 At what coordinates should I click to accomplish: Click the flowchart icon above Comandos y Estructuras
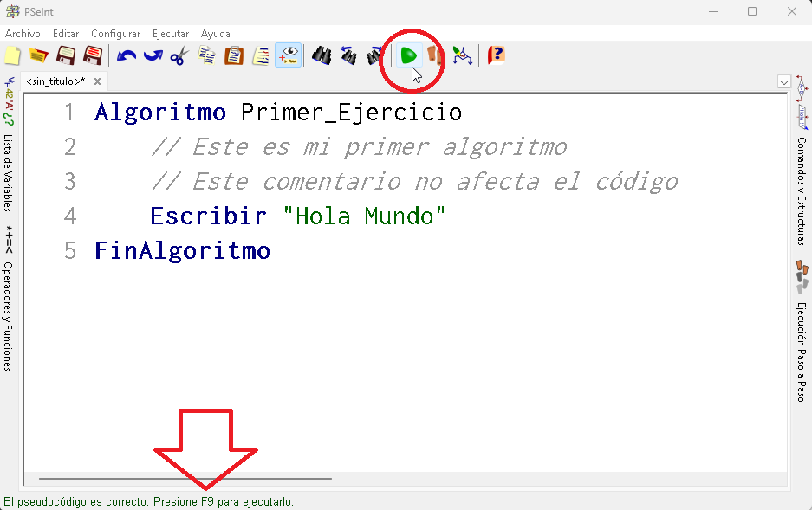802,102
